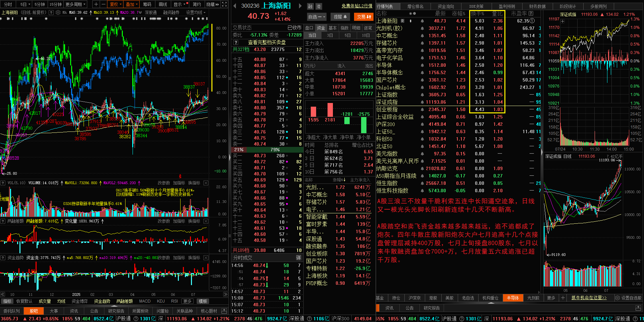
Task: Open 显示 display options dropdown
Action: [x=180, y=4]
